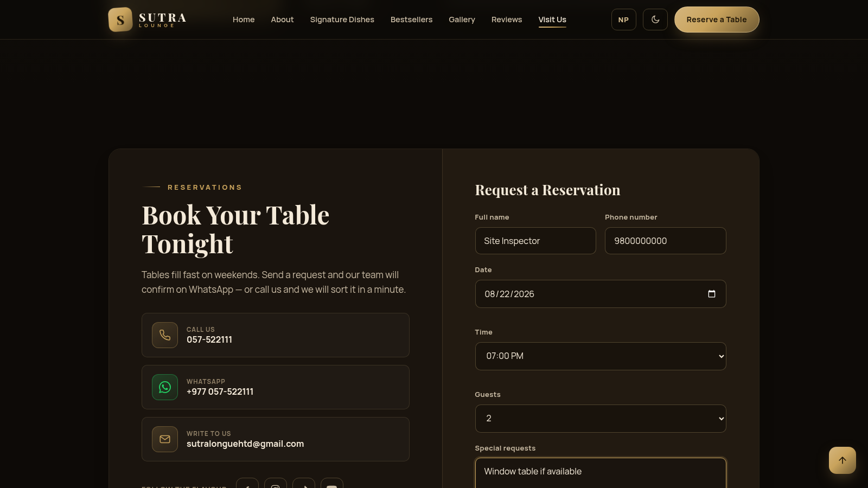Click the Sutra Lounge S logo icon
The width and height of the screenshot is (868, 488).
click(120, 20)
